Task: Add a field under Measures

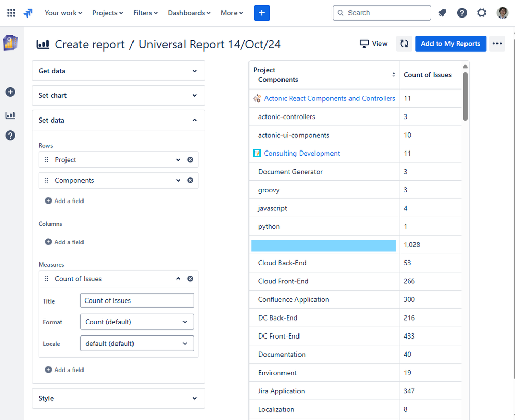Action: coord(64,370)
